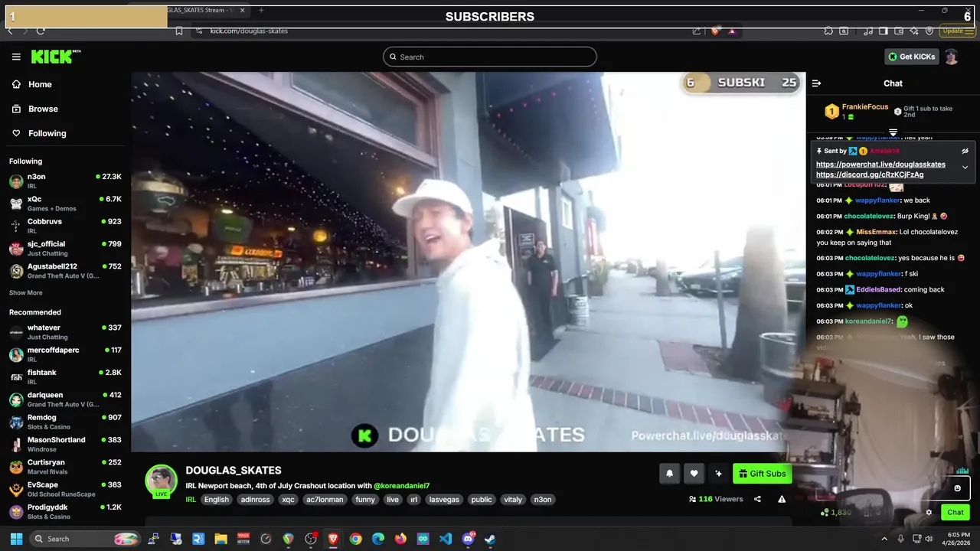Open Brave Shields lion icon

pyautogui.click(x=715, y=31)
